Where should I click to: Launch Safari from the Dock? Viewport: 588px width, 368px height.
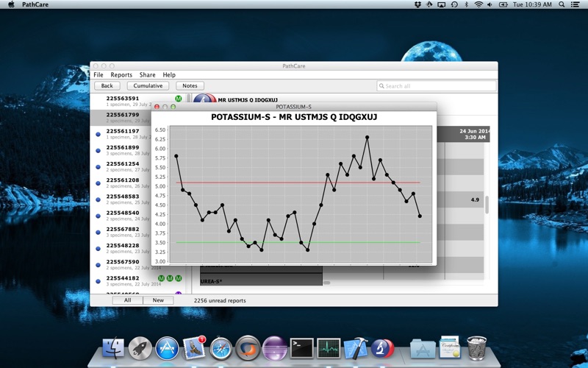tap(220, 348)
